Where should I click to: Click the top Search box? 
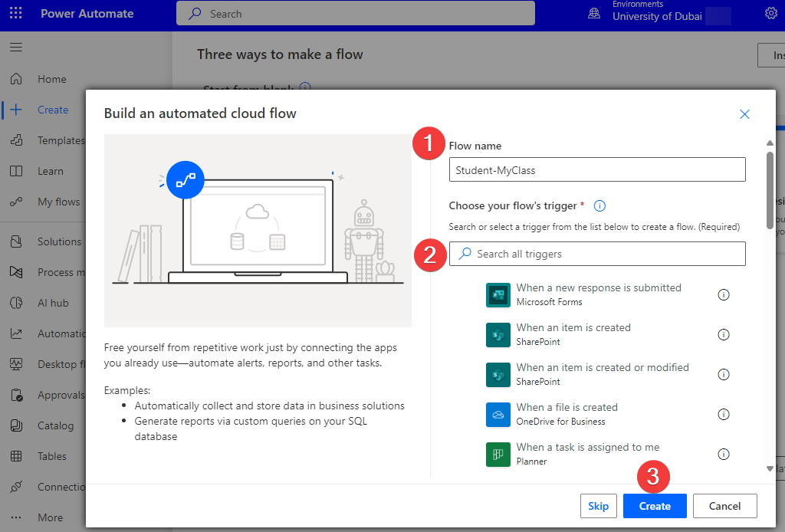pos(356,14)
